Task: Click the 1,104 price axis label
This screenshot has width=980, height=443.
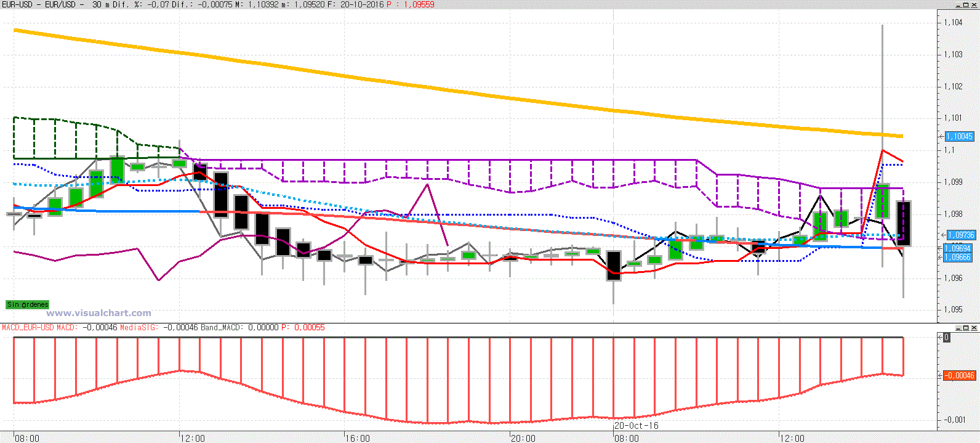Action: [954, 23]
